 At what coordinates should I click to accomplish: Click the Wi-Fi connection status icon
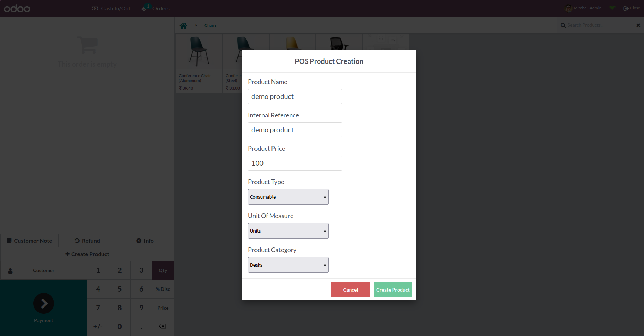tap(612, 8)
